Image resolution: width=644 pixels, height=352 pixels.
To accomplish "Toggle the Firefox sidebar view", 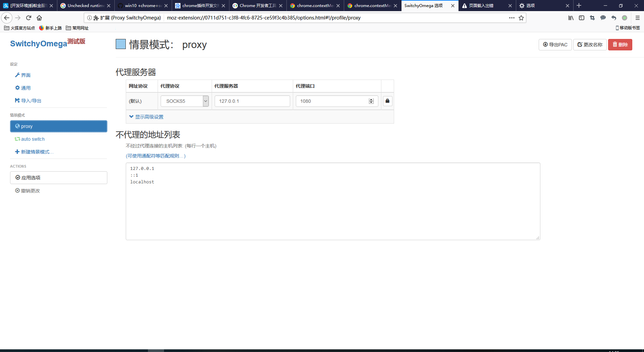I will 582,18.
